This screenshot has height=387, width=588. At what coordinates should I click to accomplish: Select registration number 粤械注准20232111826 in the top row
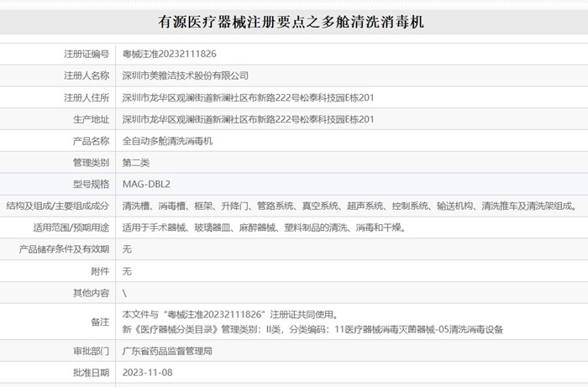[169, 54]
